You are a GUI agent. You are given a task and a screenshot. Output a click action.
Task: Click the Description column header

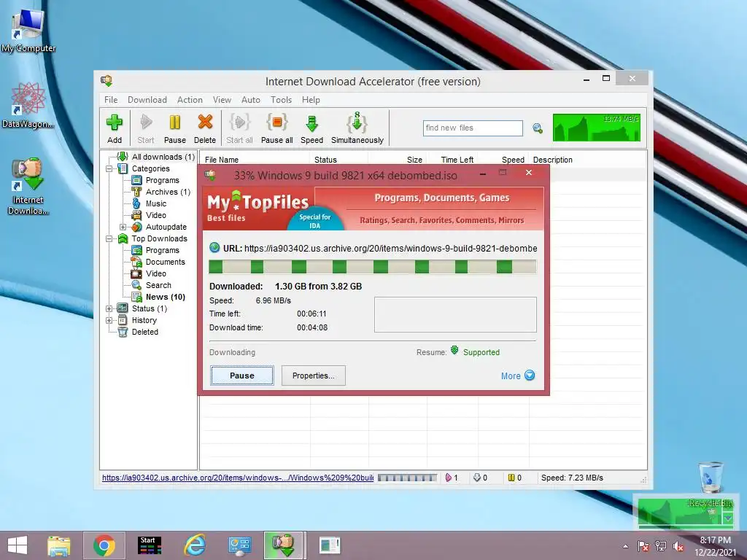(x=553, y=160)
